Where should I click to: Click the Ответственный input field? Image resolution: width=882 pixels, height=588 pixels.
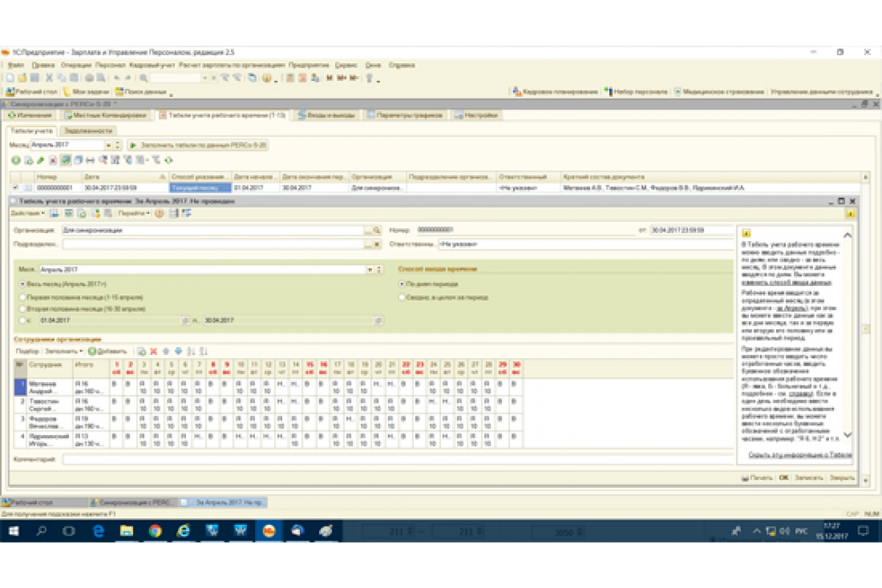coord(585,243)
